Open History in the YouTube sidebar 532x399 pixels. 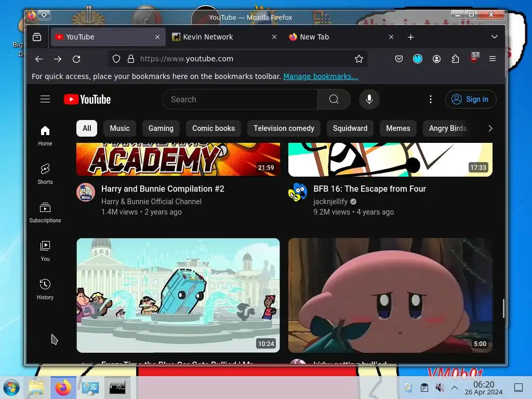(x=45, y=289)
